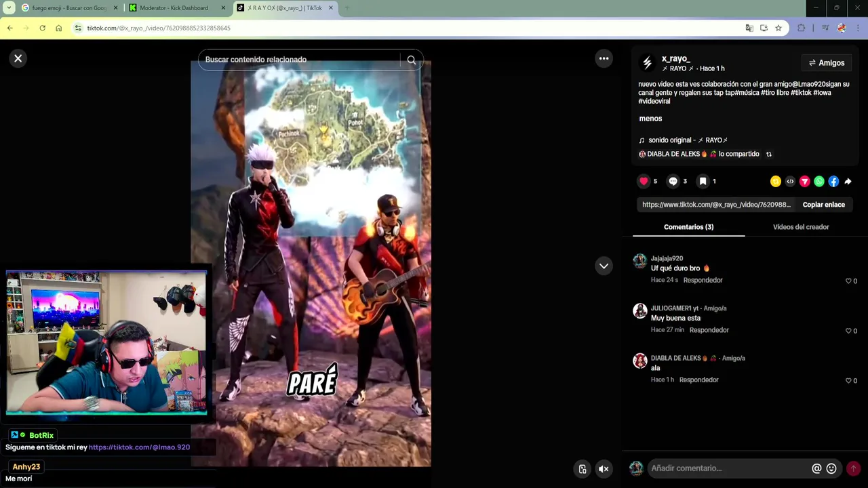Open JULIOGAMER1 yt commenter name

tap(675, 308)
